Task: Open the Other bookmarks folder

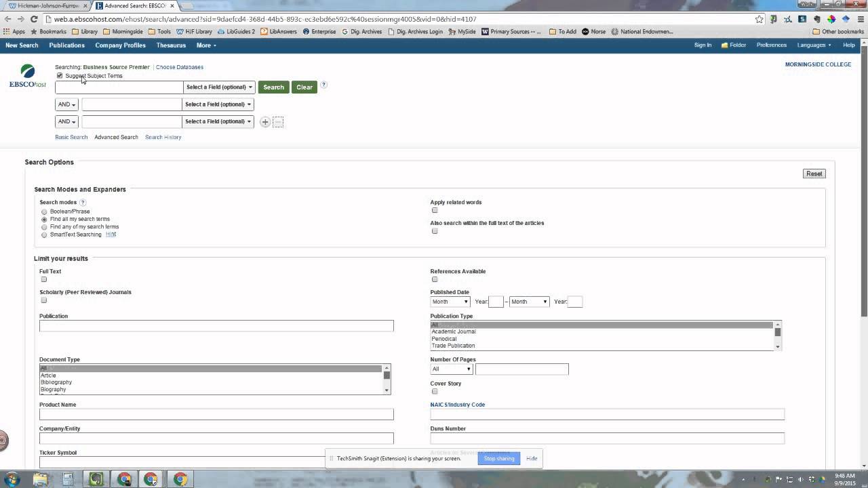Action: click(x=838, y=31)
